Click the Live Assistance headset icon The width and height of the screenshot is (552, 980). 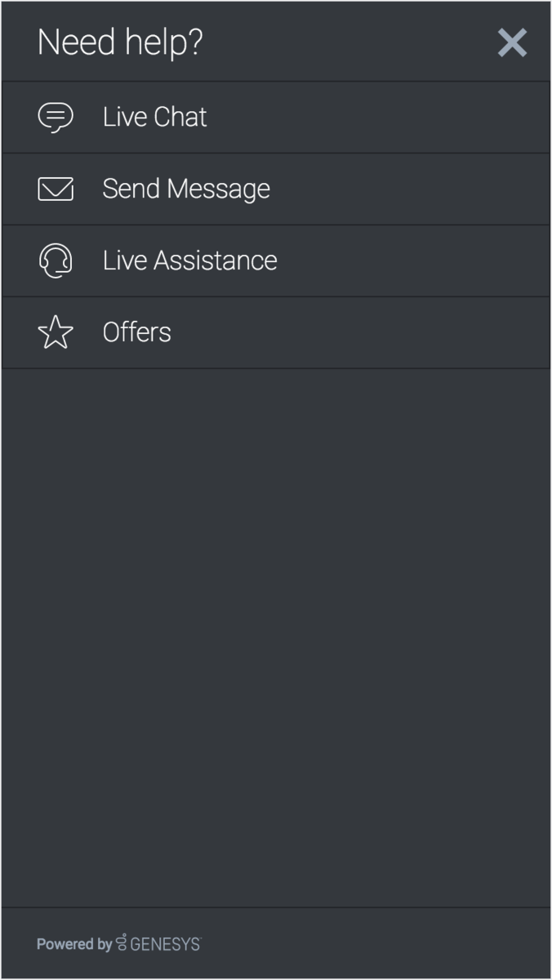(56, 261)
